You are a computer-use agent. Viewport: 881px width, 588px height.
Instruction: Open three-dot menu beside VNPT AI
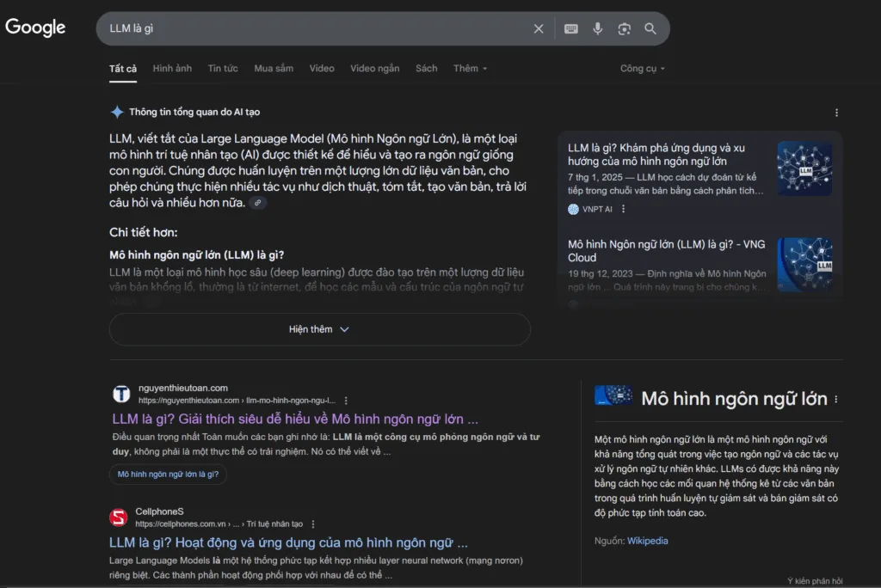(623, 209)
